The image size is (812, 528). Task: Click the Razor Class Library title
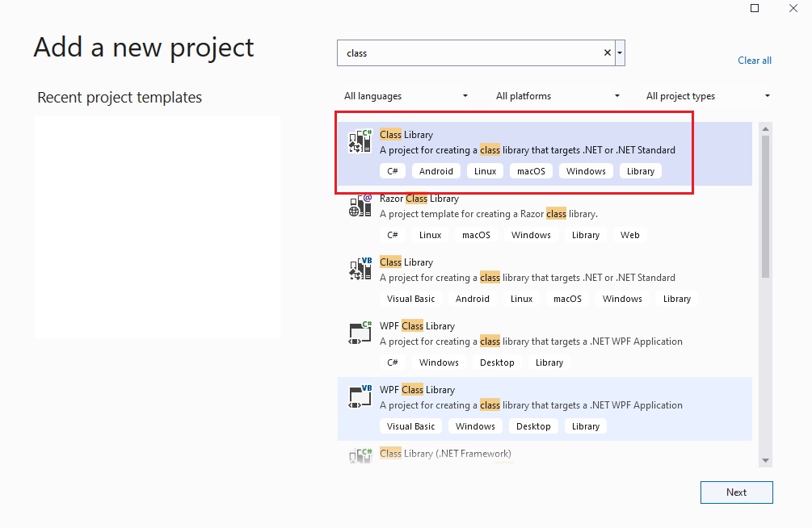click(419, 199)
